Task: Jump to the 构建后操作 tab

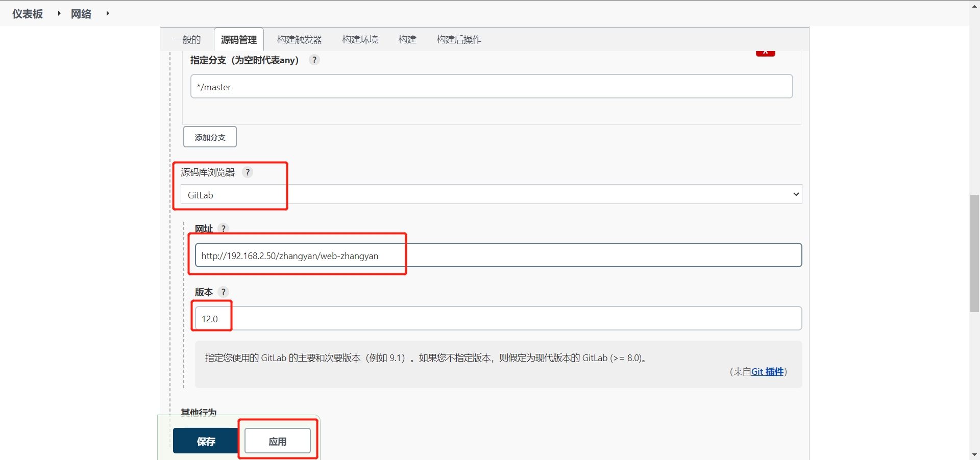Action: (459, 40)
